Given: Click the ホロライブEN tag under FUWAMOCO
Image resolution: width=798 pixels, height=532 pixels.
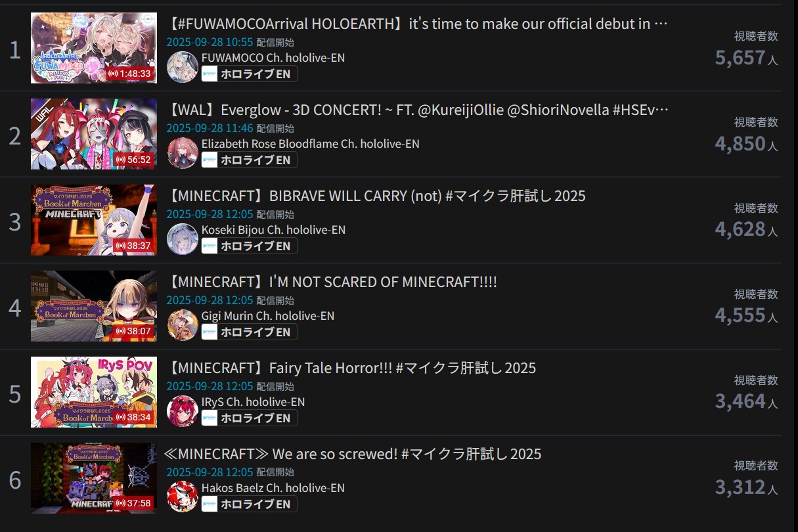Looking at the screenshot, I should [x=249, y=74].
